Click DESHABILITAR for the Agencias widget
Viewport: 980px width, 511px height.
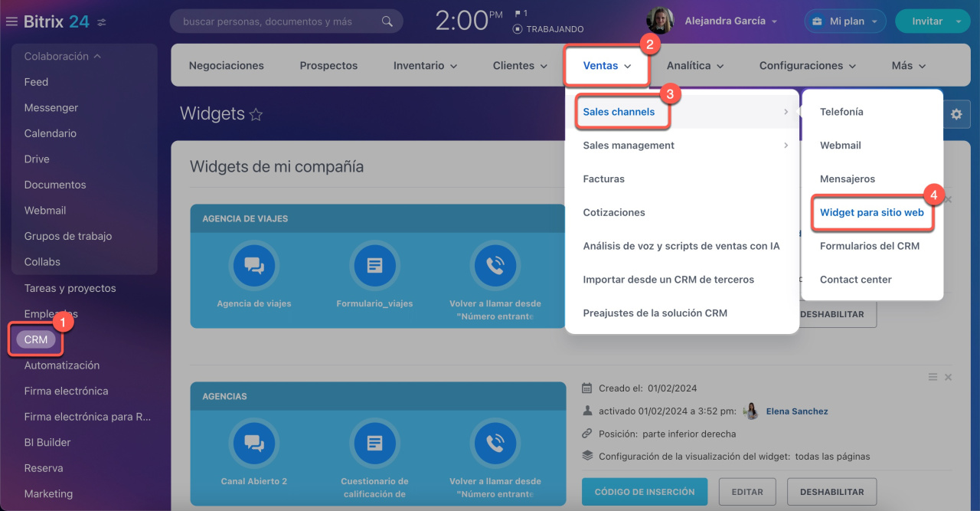(x=831, y=492)
